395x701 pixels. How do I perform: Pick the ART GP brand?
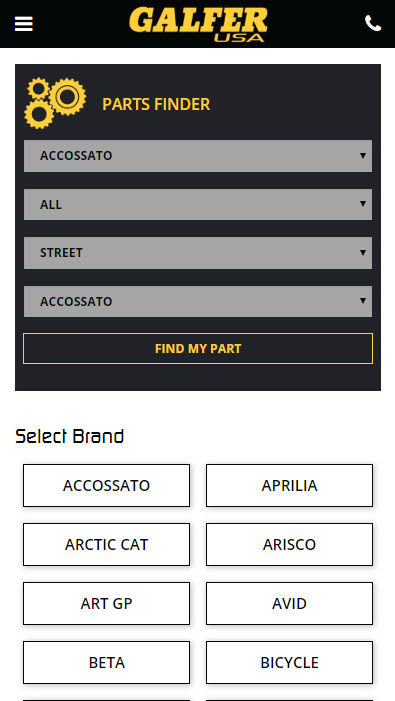(106, 604)
